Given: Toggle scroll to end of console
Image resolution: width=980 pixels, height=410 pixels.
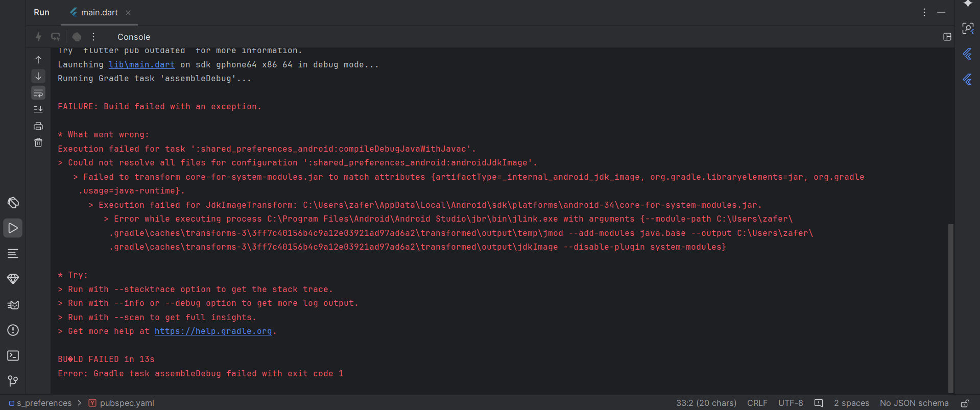Looking at the screenshot, I should (38, 109).
